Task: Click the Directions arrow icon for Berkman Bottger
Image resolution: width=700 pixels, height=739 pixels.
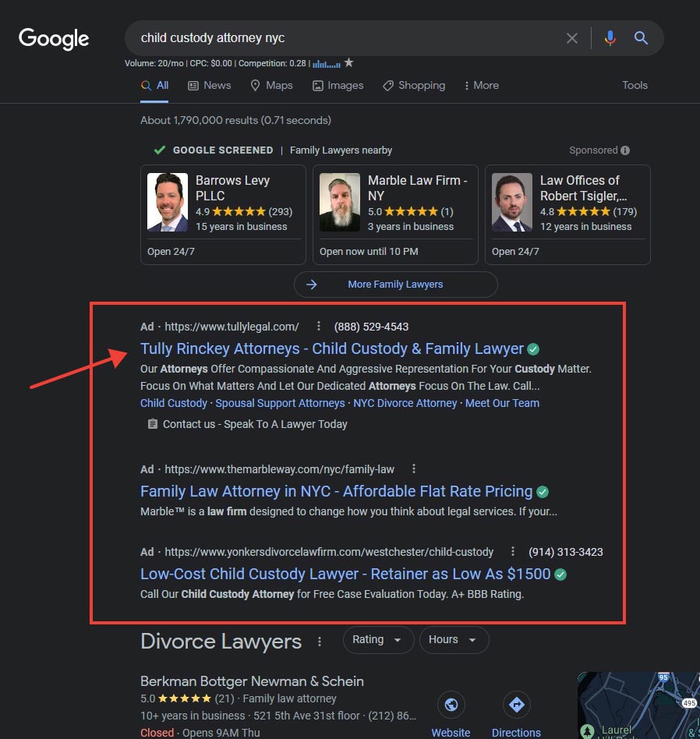Action: pyautogui.click(x=517, y=705)
